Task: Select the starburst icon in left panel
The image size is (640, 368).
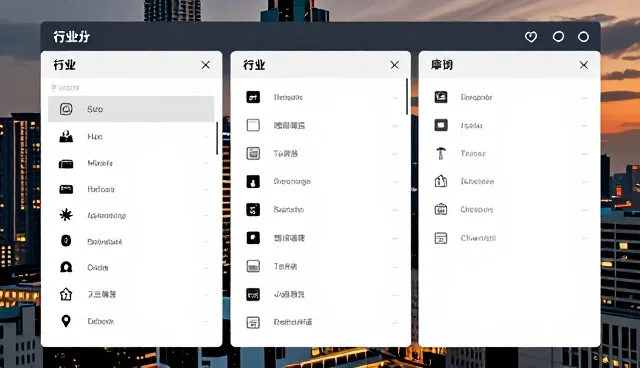Action: tap(66, 215)
